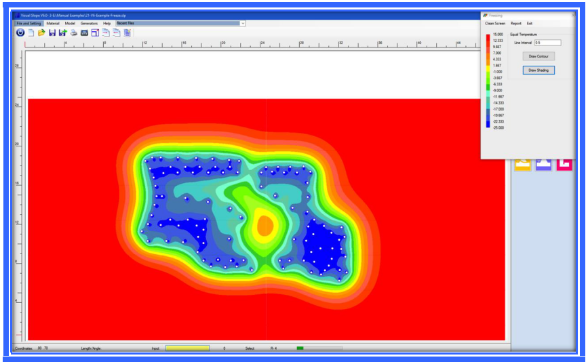Click the camera screenshot toolbar icon
Image resolution: width=588 pixels, height=364 pixels.
click(x=85, y=32)
